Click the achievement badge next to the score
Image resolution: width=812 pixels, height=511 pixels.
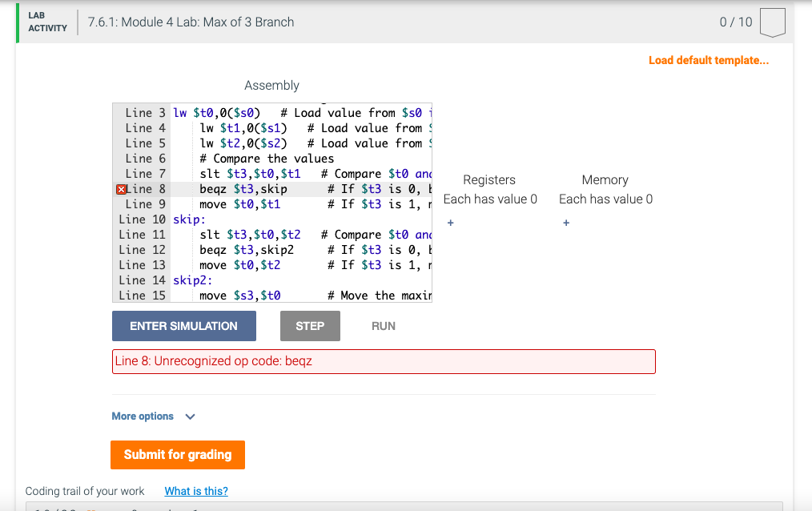772,22
